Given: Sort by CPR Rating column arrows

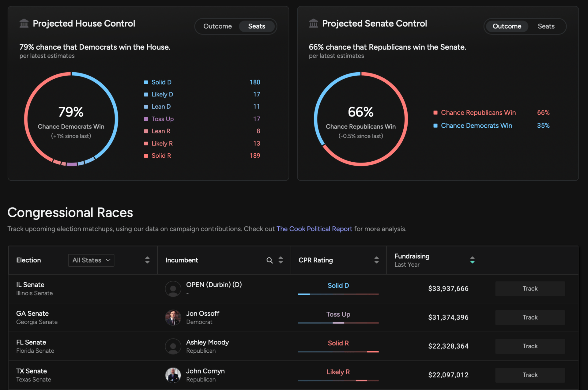Looking at the screenshot, I should coord(376,260).
